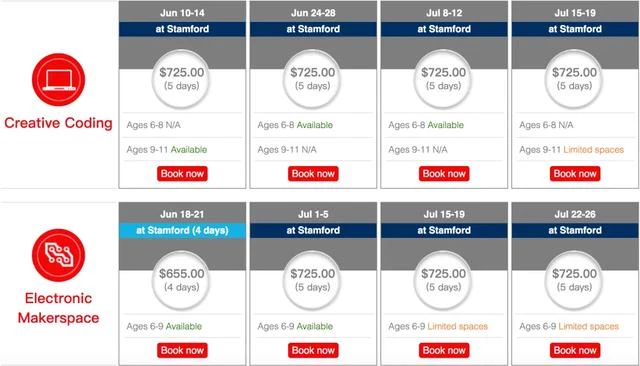Click the Jul 22-26 date header
This screenshot has height=366, width=640.
coord(575,214)
